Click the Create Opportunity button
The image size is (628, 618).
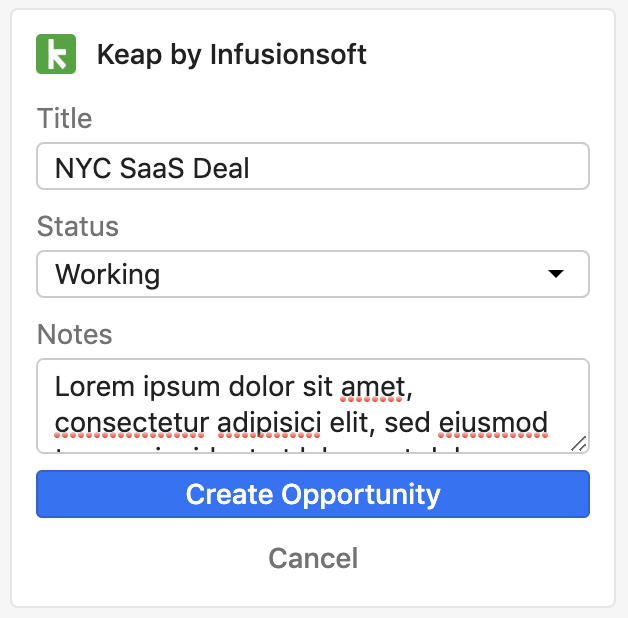[x=313, y=494]
